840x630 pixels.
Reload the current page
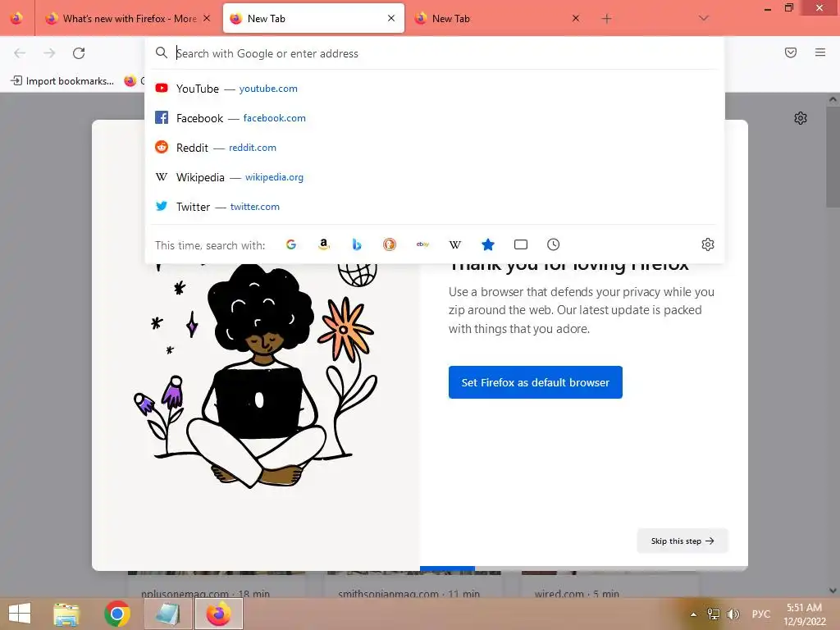tap(79, 53)
